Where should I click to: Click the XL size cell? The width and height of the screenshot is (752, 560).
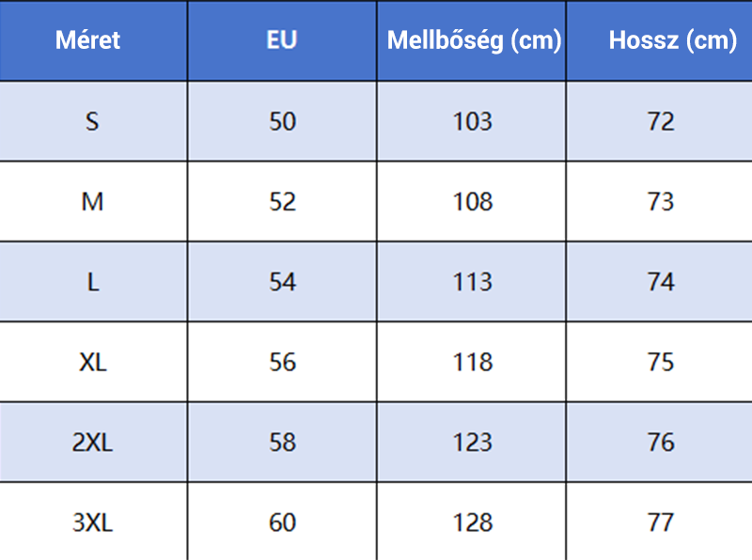pyautogui.click(x=92, y=362)
